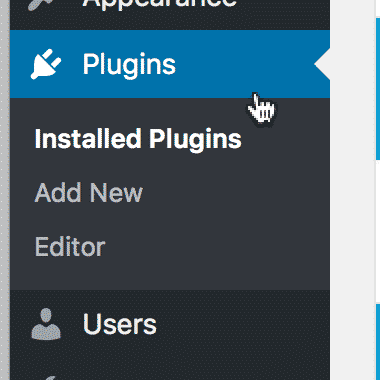Click the light gray content area right of Add New
Screen dimensions: 380x380
coord(353,193)
